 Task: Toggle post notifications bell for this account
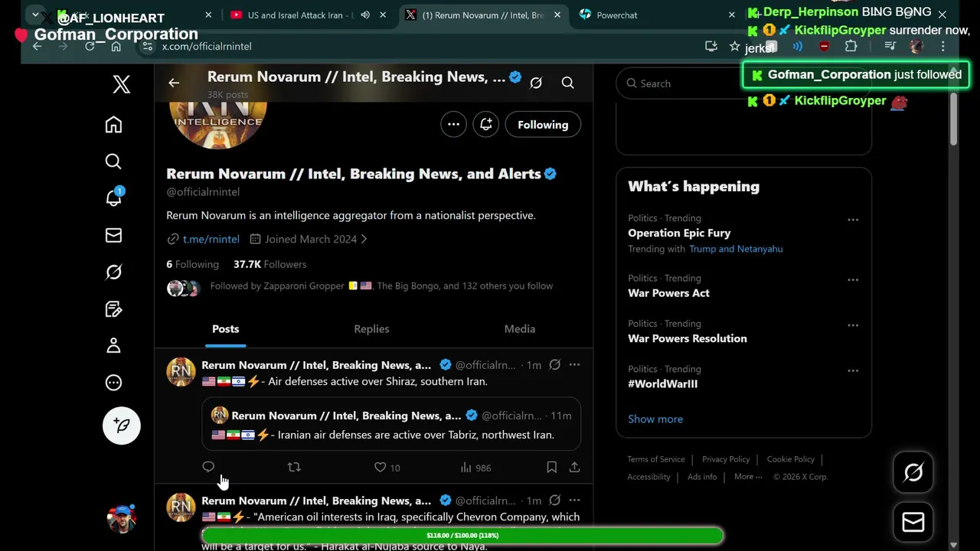pyautogui.click(x=485, y=125)
